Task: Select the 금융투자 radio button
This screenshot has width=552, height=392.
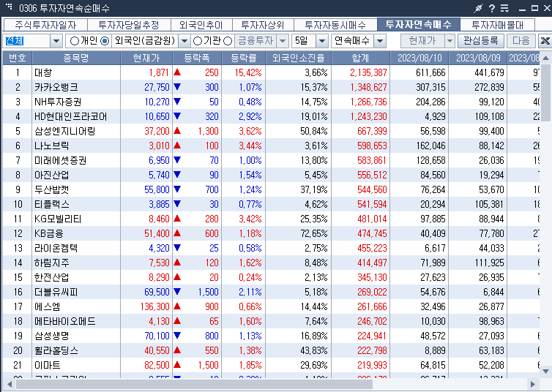Action: pyautogui.click(x=228, y=41)
